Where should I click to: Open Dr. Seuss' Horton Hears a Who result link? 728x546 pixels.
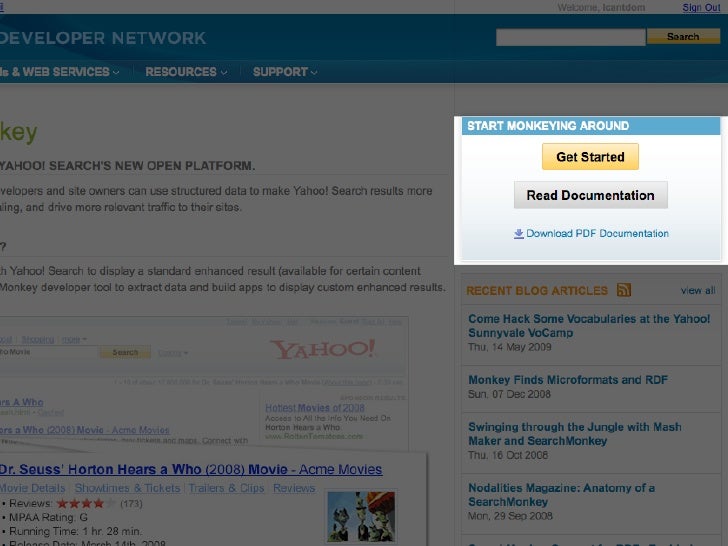[191, 469]
